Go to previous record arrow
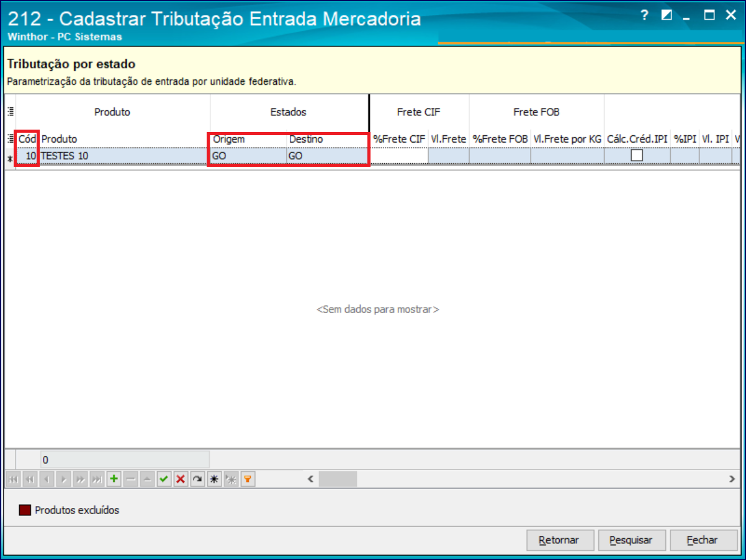This screenshot has width=746, height=560. pos(47,479)
